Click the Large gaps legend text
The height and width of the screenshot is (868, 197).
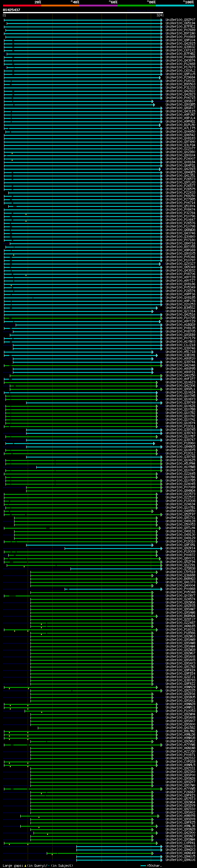tap(38, 866)
